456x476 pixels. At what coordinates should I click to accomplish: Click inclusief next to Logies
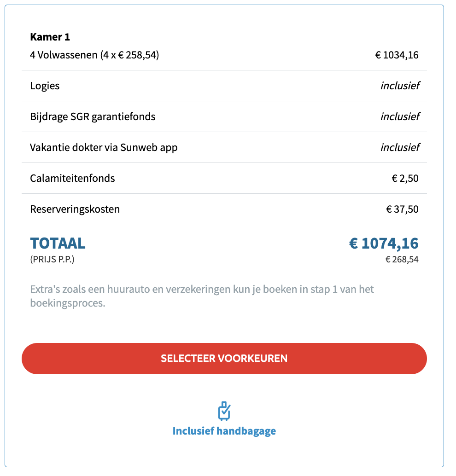[399, 86]
